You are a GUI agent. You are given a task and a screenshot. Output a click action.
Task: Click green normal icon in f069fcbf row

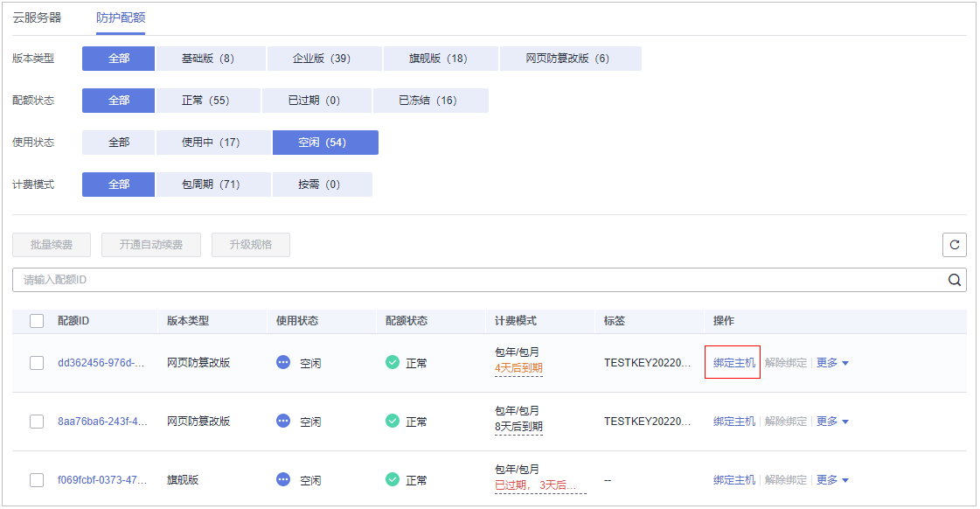pyautogui.click(x=393, y=479)
